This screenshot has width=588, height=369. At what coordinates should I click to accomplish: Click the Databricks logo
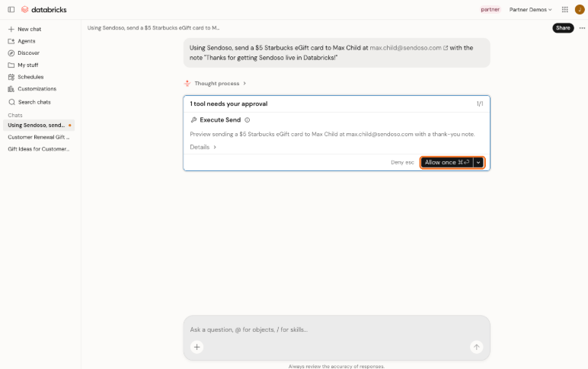coord(44,9)
